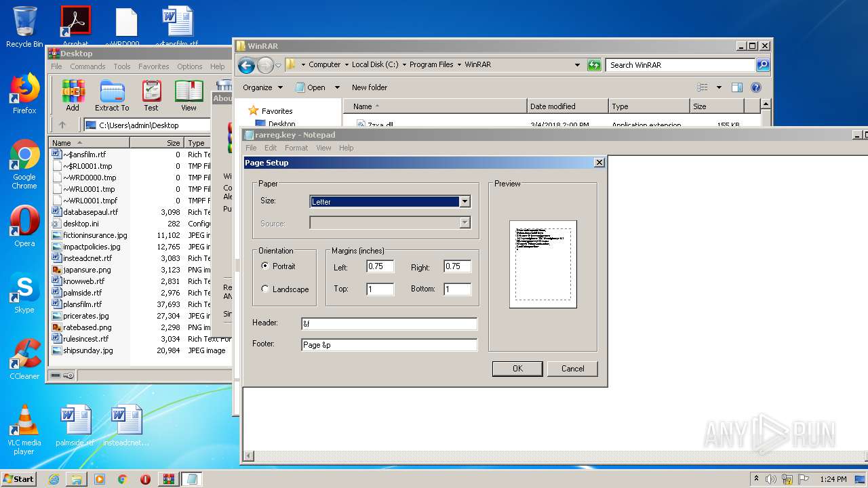Open the Help menu in WinRAR
The width and height of the screenshot is (868, 488).
[x=217, y=66]
